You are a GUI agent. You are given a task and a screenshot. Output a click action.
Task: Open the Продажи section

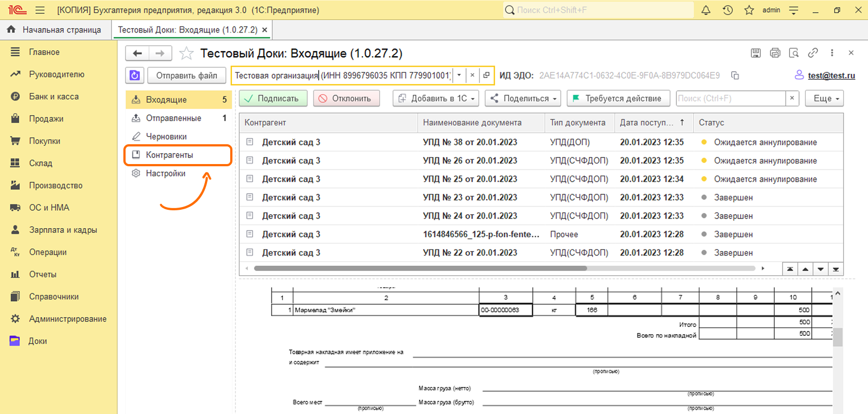click(x=46, y=118)
